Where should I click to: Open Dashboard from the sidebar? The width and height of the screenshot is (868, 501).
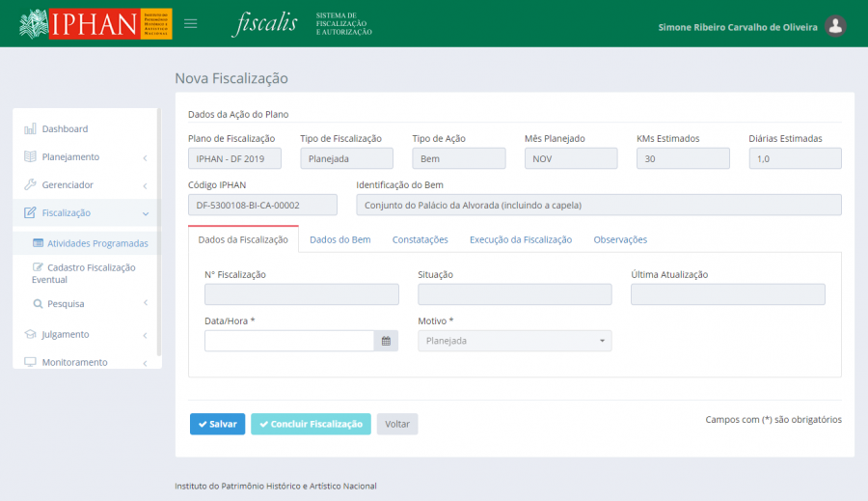(x=65, y=128)
